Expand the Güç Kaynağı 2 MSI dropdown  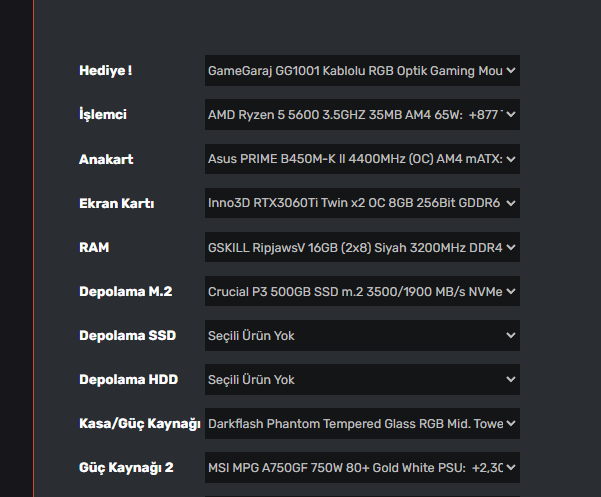pos(362,467)
